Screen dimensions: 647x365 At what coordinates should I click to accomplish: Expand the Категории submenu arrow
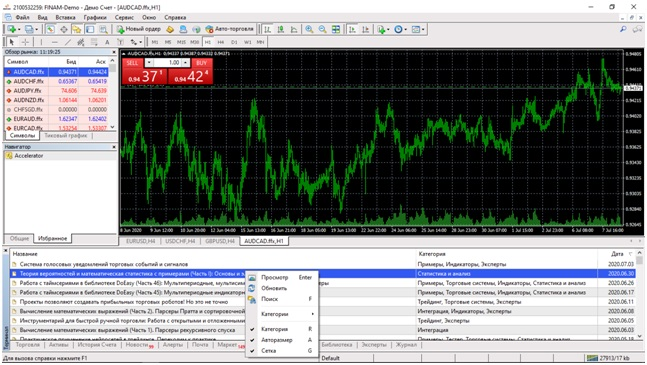(x=312, y=314)
